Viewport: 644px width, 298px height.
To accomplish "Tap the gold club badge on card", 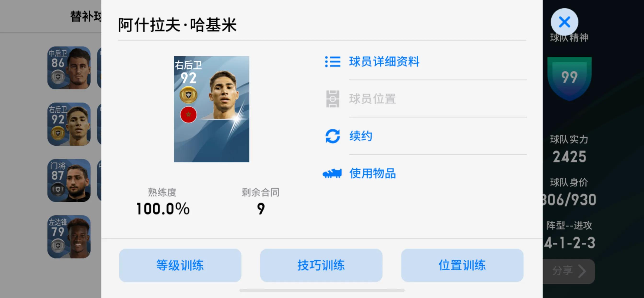I will click(189, 95).
